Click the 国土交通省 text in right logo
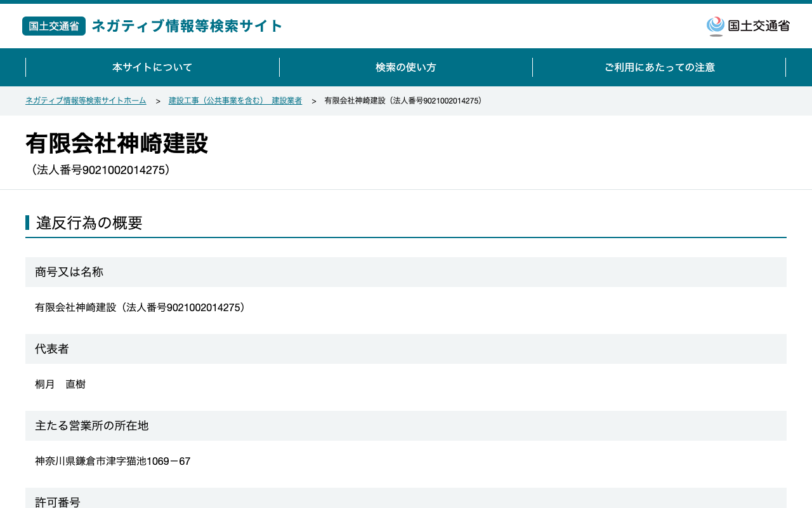The height and width of the screenshot is (508, 812). click(759, 26)
